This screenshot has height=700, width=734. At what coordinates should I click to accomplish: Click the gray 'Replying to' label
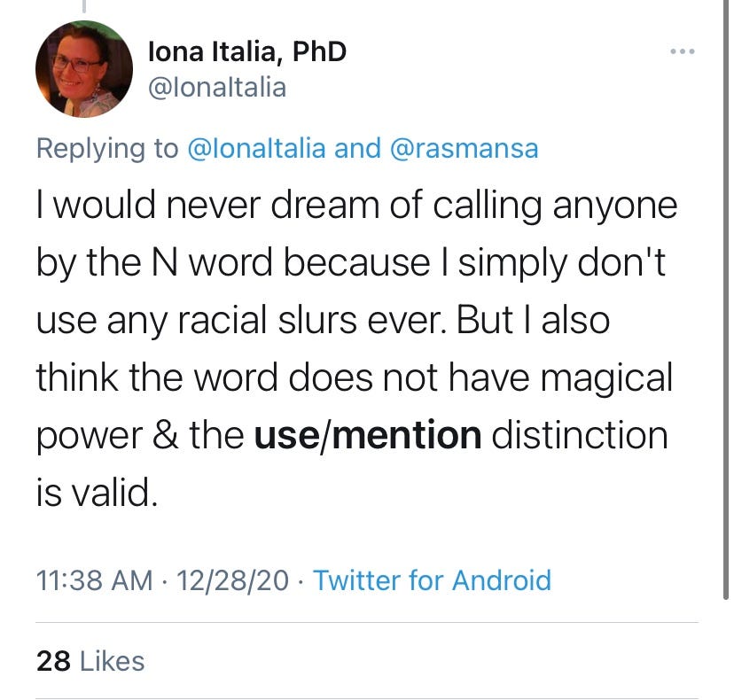click(107, 149)
